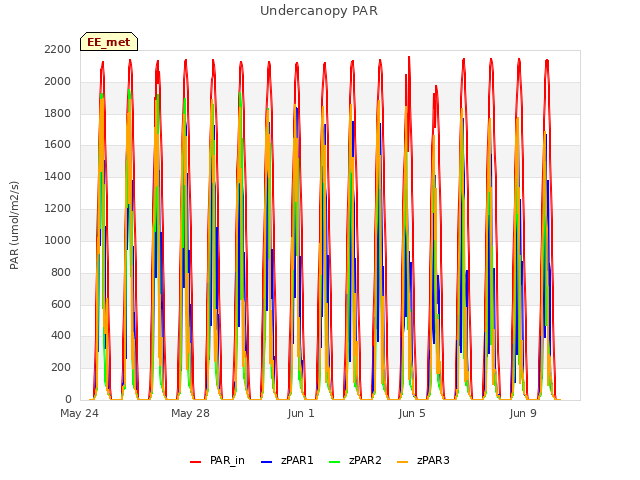Click the 200 y-axis tick label
This screenshot has width=640, height=480.
[x=61, y=367]
